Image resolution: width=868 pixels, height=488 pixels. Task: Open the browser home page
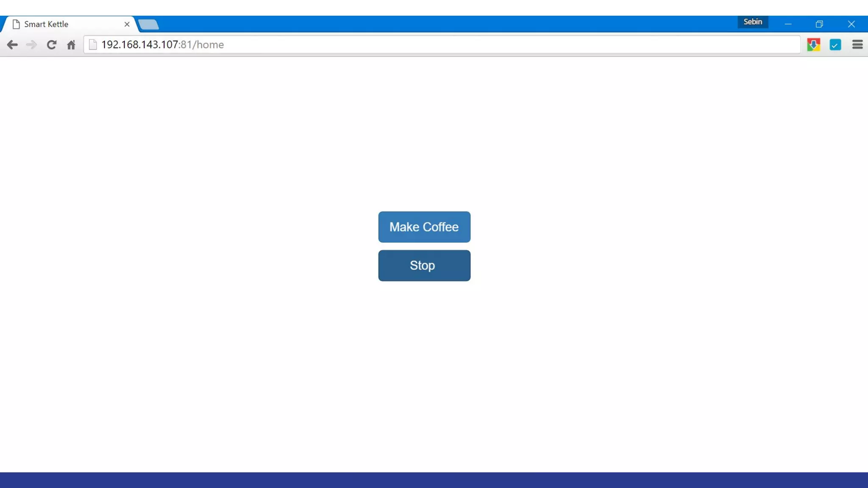[71, 45]
